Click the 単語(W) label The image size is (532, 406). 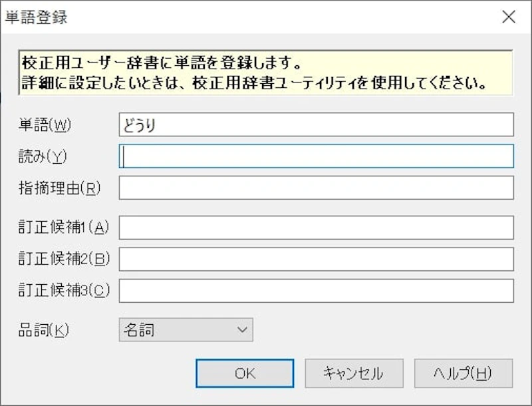coord(45,125)
